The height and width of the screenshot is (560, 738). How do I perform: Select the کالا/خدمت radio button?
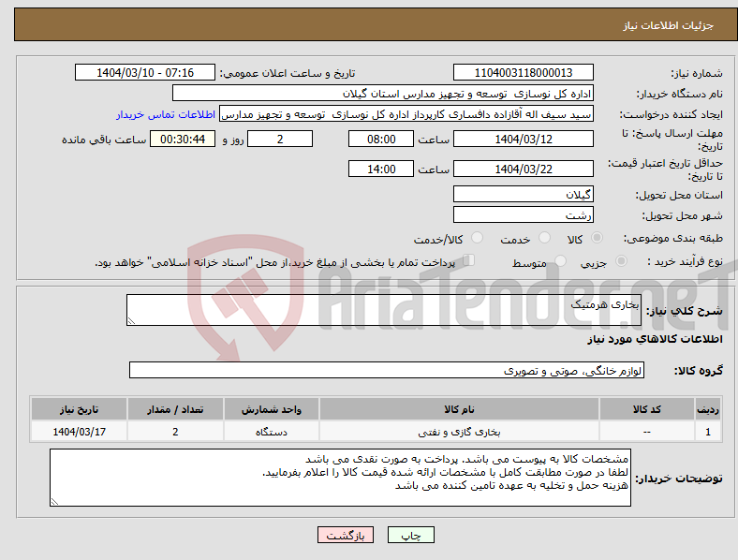(477, 238)
